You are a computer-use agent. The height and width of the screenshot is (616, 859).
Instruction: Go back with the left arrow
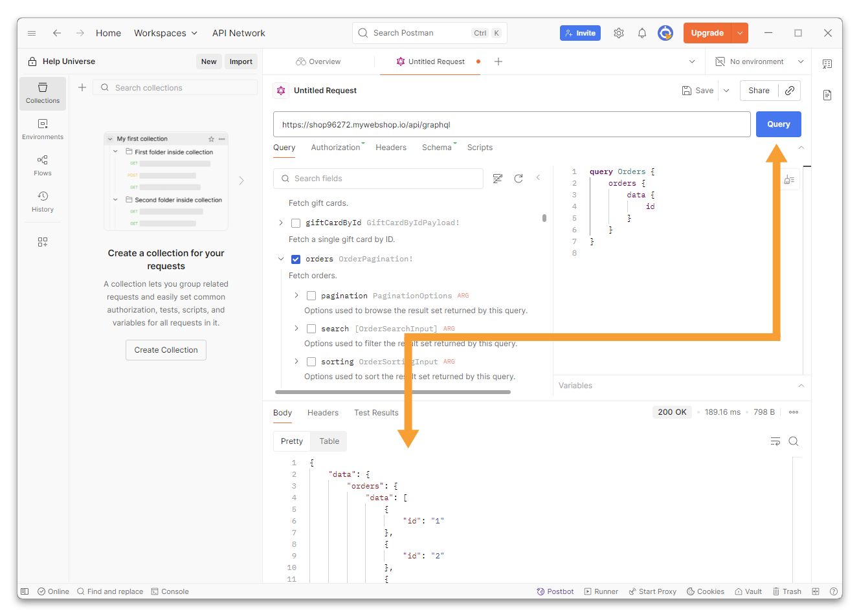click(x=57, y=33)
